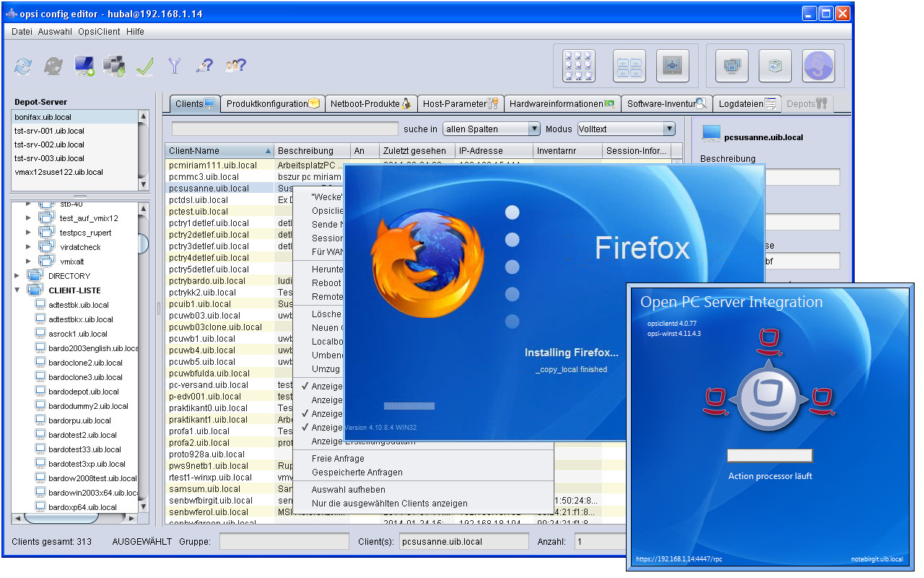The height and width of the screenshot is (578, 924).
Task: Collapse the CLIENT-LISTE tree node
Action: pos(17,290)
